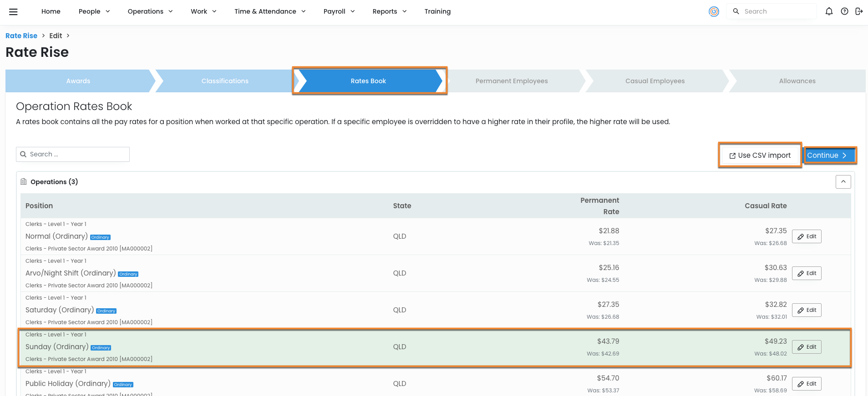
Task: Click the logout icon
Action: [859, 11]
